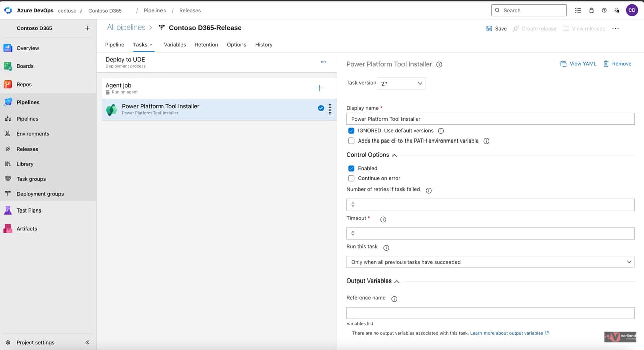Image resolution: width=644 pixels, height=350 pixels.
Task: Switch to the Pipeline tab
Action: [115, 45]
